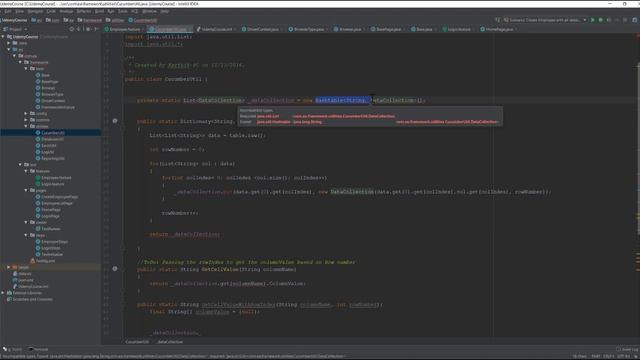Select ReportingUtil class in project tree
640x360 pixels.
tap(50, 158)
